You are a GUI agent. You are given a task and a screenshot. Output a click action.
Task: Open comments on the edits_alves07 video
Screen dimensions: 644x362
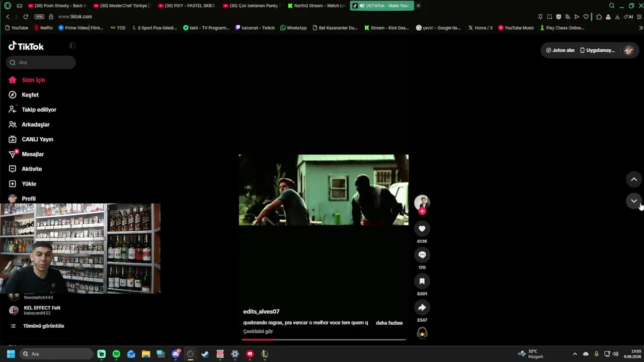[422, 255]
